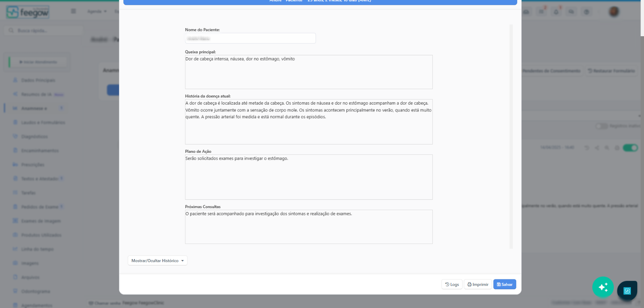Open the Agenda menu in the top bar

coord(97,11)
